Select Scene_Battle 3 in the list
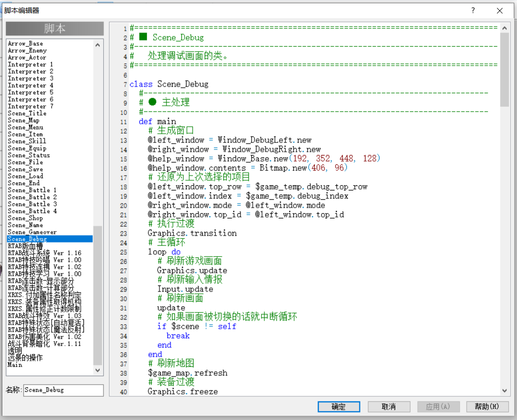Viewport: 517px width, 420px height. (32, 204)
